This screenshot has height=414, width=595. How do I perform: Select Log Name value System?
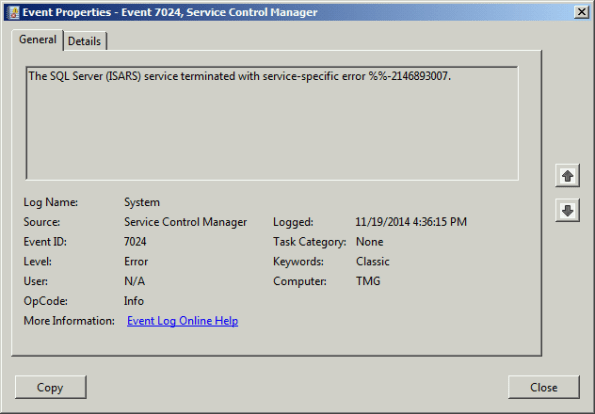point(142,202)
